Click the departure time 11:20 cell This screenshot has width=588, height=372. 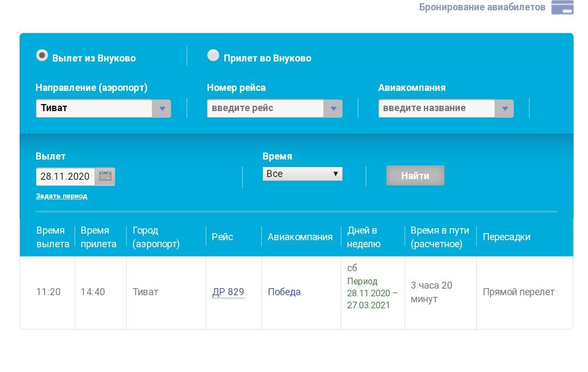pyautogui.click(x=48, y=292)
